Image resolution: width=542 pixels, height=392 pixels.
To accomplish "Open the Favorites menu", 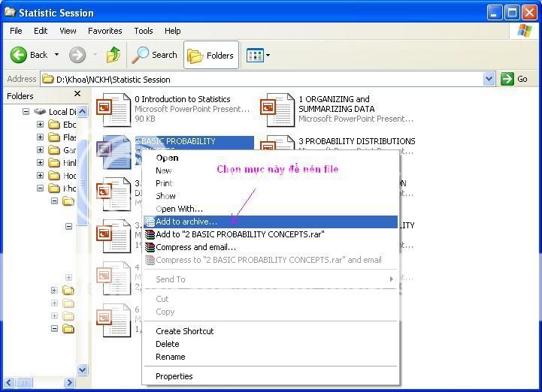I will (x=104, y=31).
